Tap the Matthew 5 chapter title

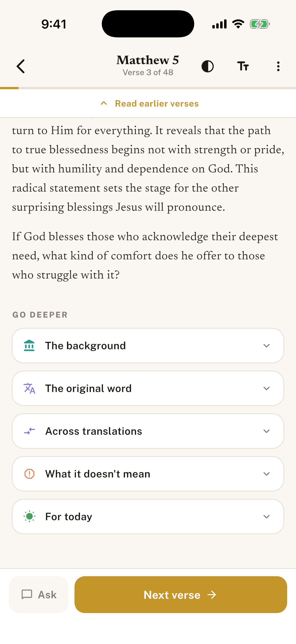148,60
